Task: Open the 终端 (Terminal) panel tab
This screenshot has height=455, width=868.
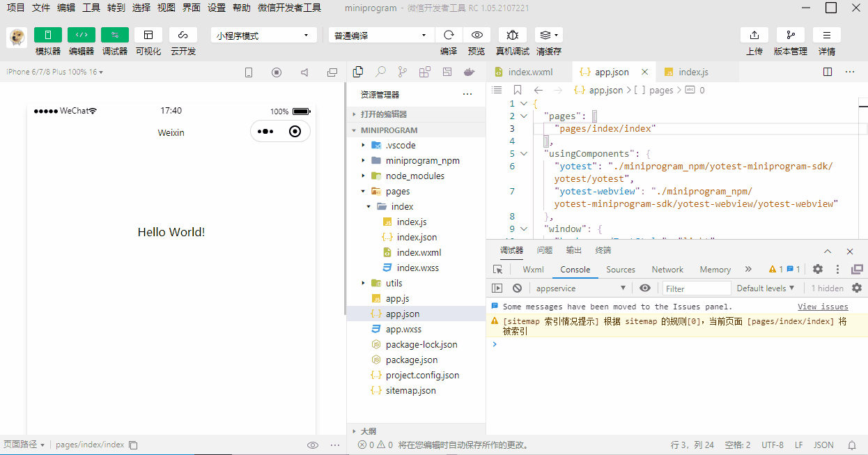Action: click(x=603, y=250)
